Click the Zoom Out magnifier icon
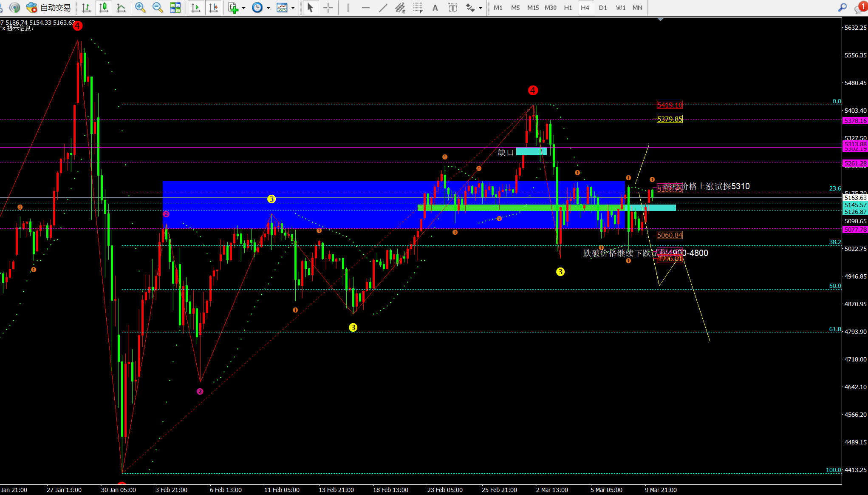This screenshot has height=495, width=868. point(157,7)
